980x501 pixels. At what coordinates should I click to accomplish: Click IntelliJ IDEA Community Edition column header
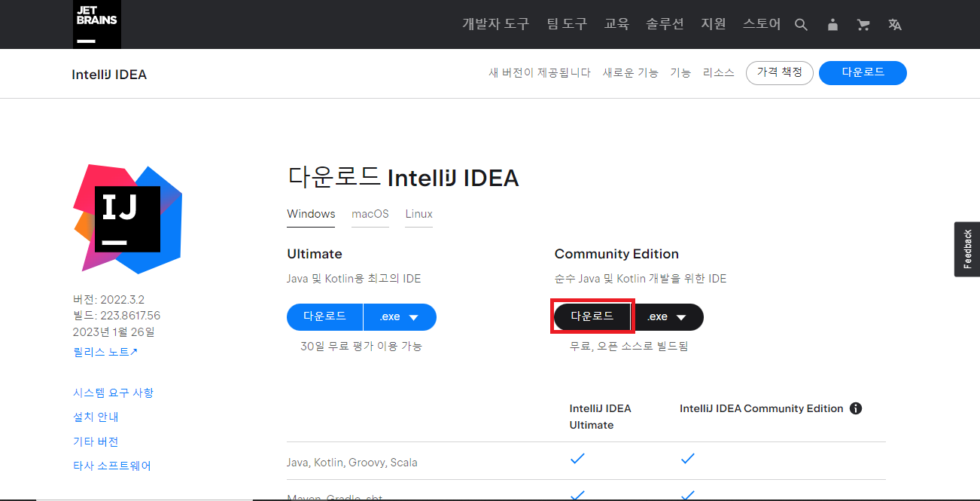761,408
